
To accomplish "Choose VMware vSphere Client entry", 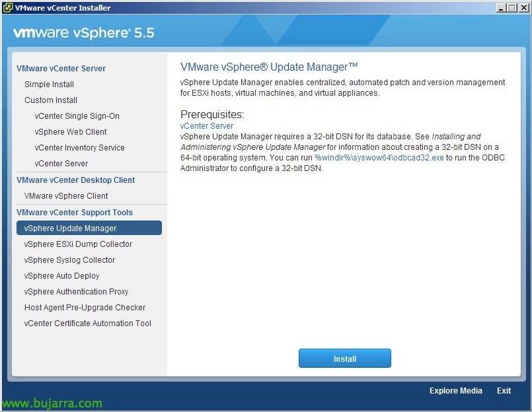I will (x=66, y=196).
